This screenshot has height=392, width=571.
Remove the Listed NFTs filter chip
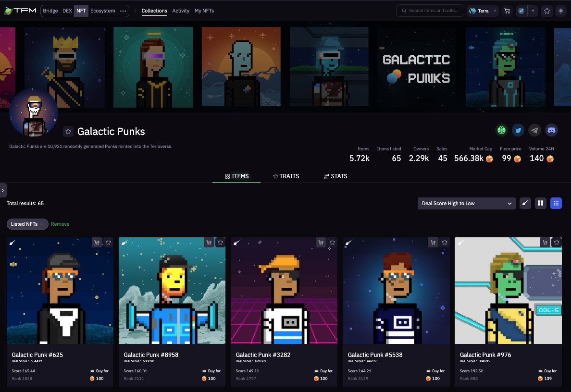[x=42, y=224]
